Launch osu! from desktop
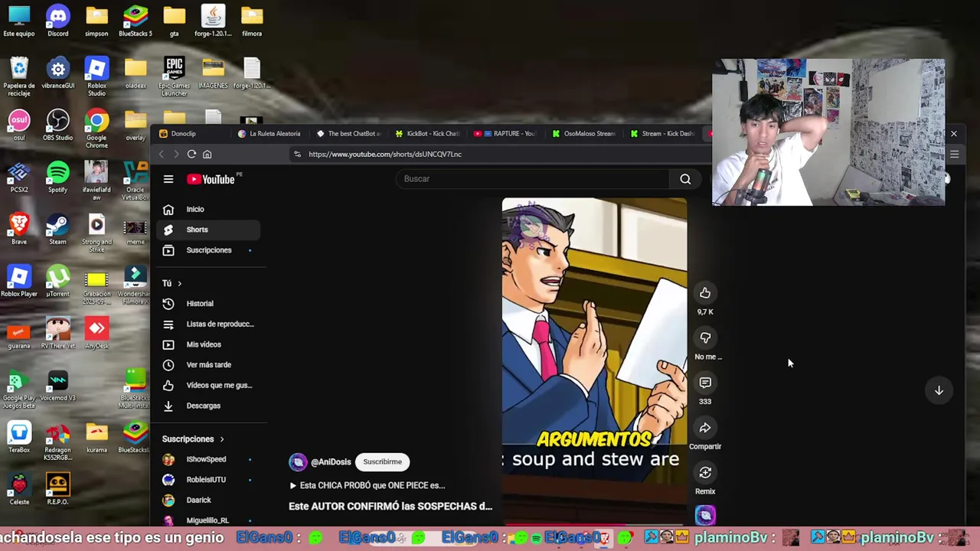 pos(19,125)
